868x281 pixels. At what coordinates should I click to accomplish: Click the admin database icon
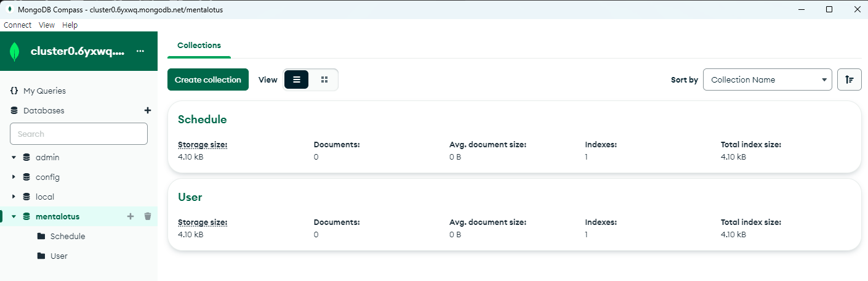coord(26,157)
